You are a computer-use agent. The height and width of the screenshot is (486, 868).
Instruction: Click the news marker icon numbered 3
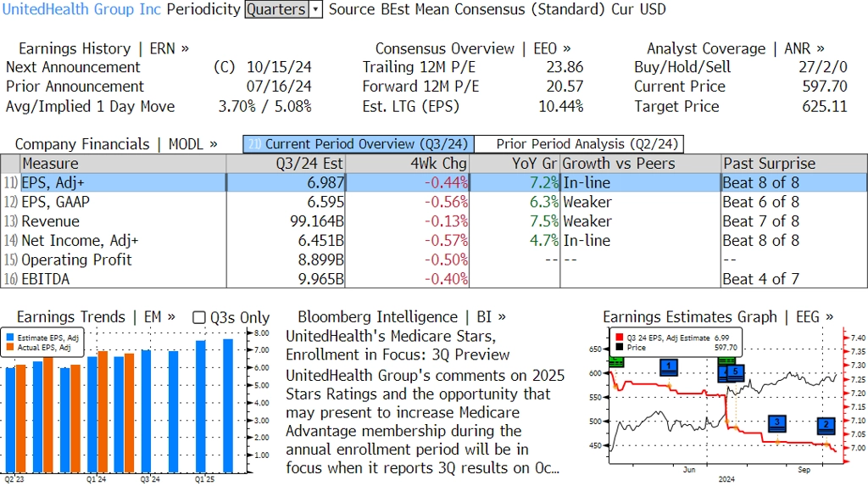click(x=776, y=422)
